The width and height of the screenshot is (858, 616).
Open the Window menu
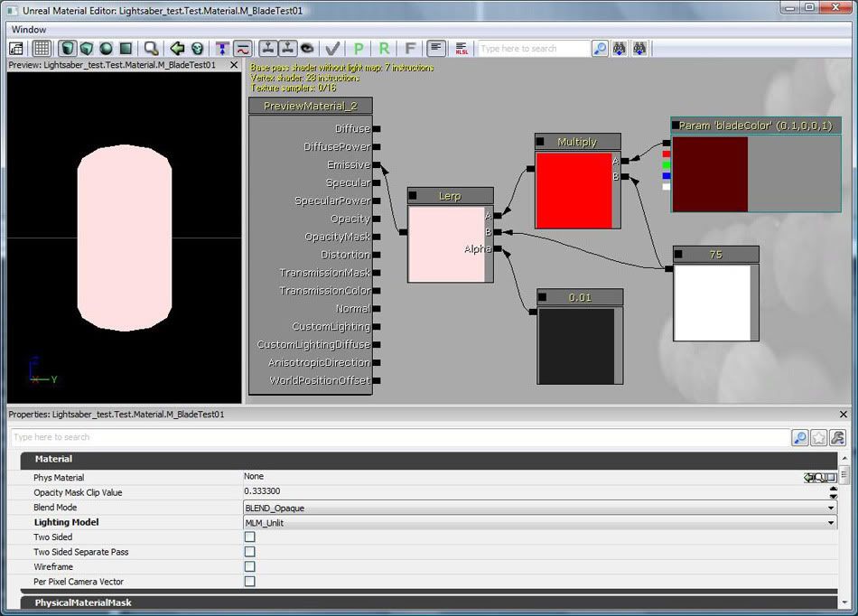click(x=29, y=29)
